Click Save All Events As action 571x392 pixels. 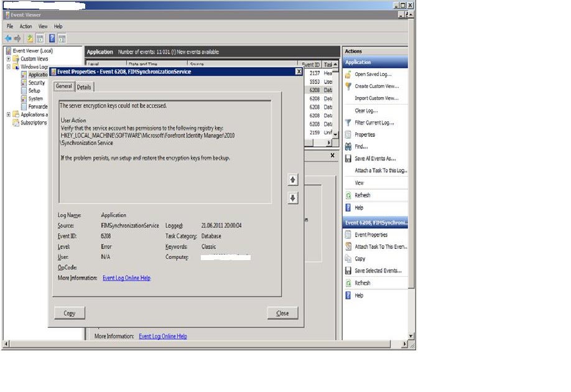[374, 159]
